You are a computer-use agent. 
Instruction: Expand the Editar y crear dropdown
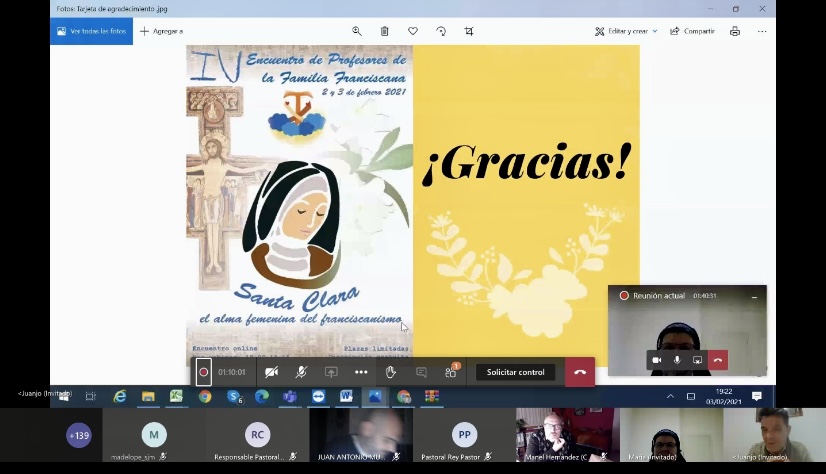(627, 31)
